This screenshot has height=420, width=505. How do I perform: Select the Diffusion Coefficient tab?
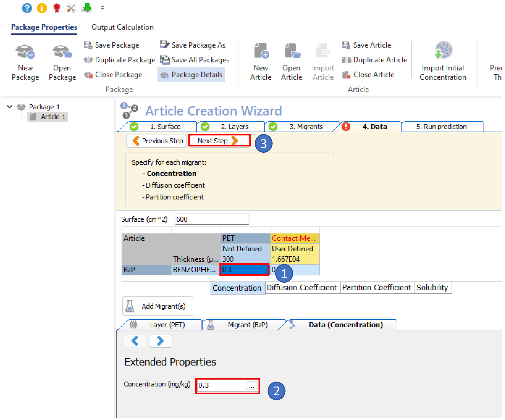point(302,288)
